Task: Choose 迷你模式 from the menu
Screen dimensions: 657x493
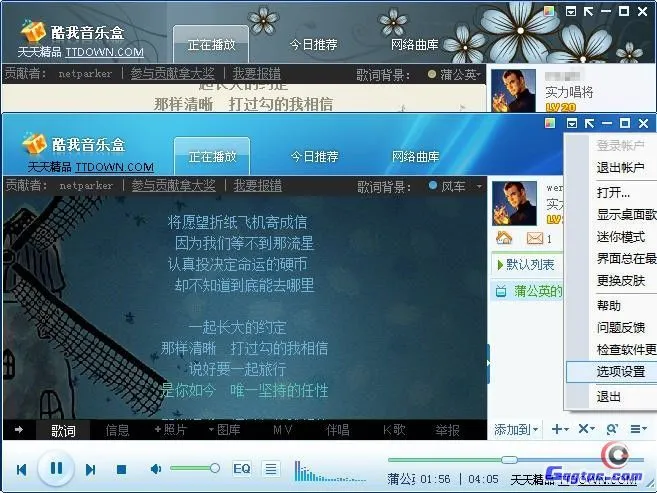Action: pos(621,237)
